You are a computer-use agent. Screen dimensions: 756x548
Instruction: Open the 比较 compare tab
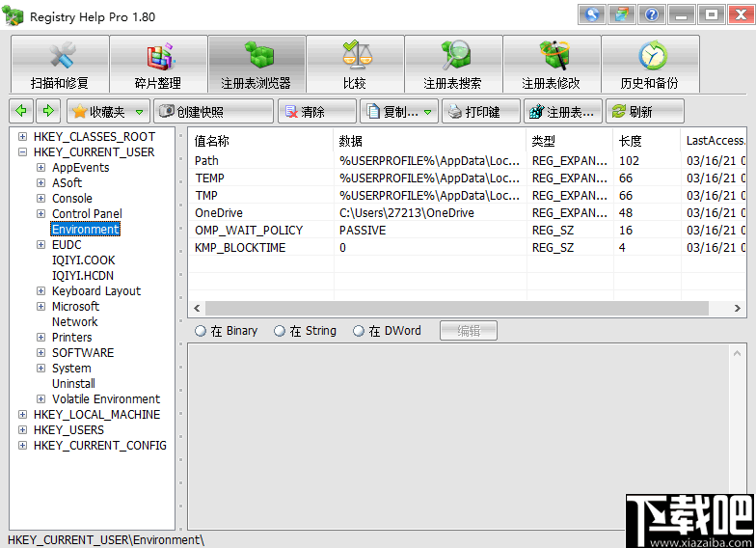click(x=355, y=64)
